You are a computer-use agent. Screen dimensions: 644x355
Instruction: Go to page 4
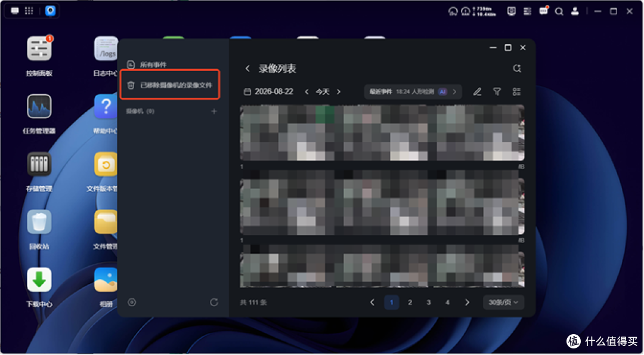coord(448,303)
